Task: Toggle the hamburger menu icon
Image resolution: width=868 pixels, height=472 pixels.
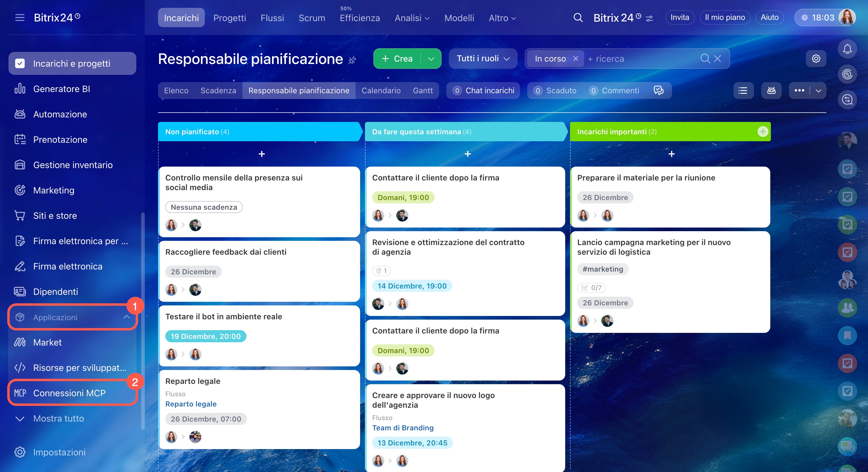Action: (x=20, y=18)
